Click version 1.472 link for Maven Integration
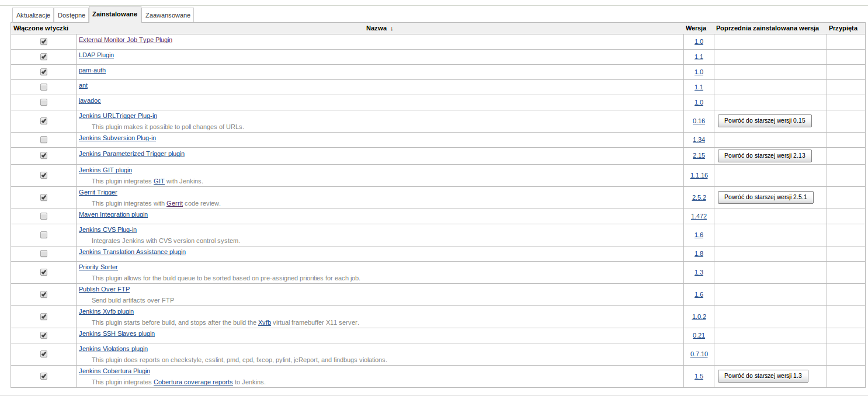Screen dimensions: 868x396 click(x=699, y=217)
